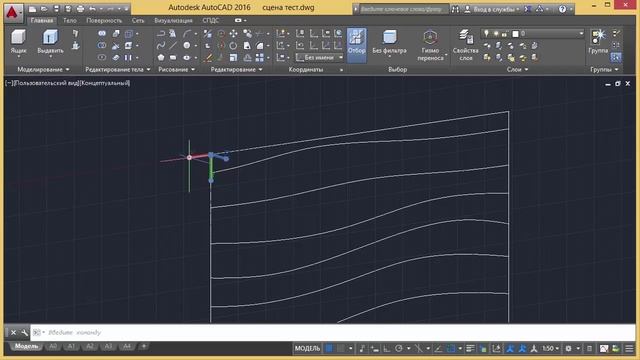Expand the Редактирование panel
640x360 pixels.
(x=236, y=69)
